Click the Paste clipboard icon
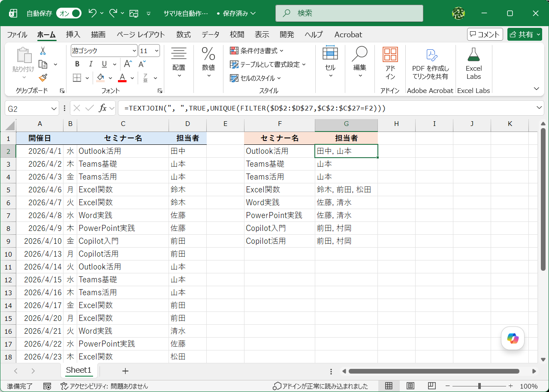The width and height of the screenshot is (549, 392). pos(24,56)
